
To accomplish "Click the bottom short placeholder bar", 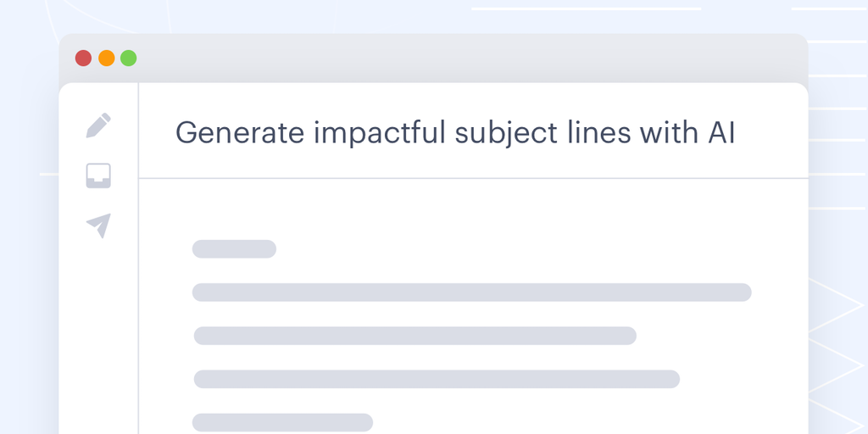I will point(282,422).
